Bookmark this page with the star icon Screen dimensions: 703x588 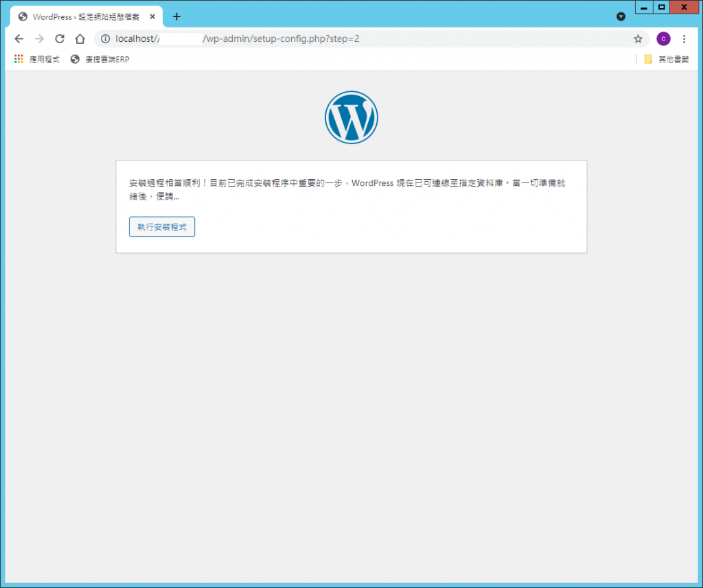pos(638,39)
